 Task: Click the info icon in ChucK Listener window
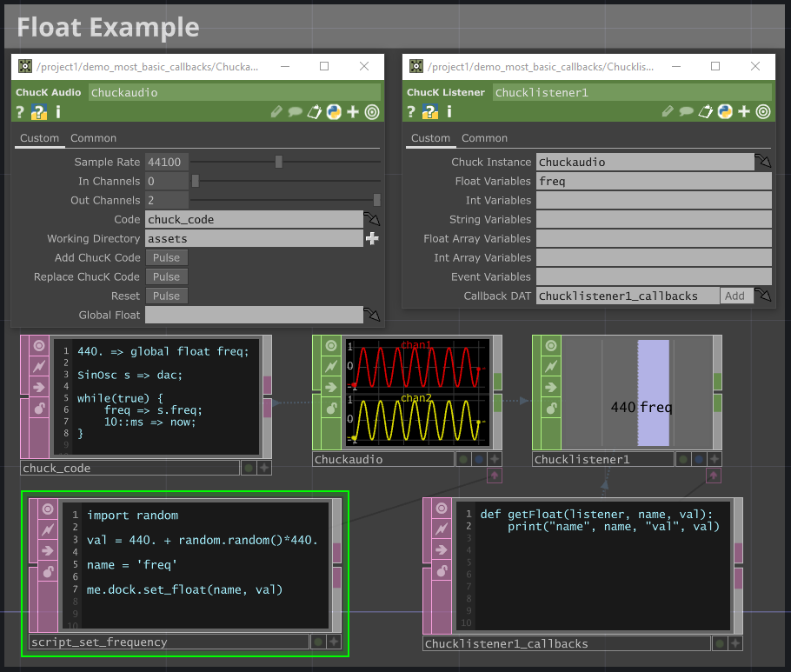449,111
